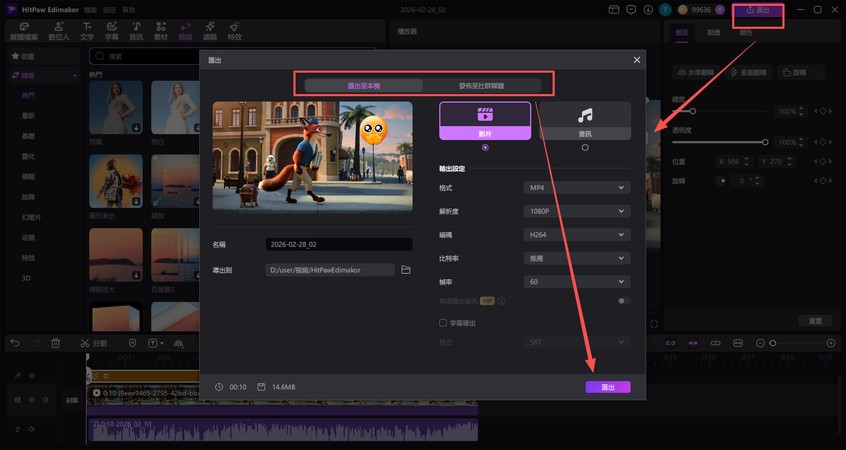
Task: Open the user avatar T account
Action: [x=666, y=10]
